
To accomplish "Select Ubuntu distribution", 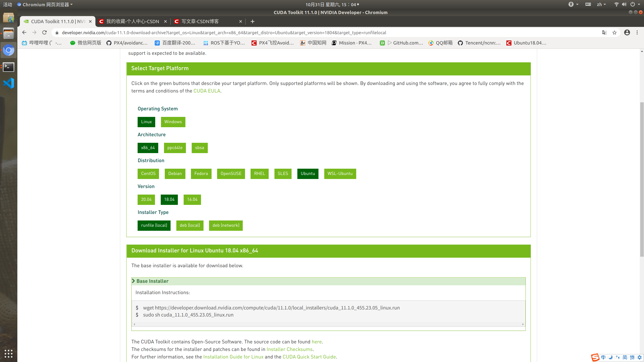I will click(308, 174).
